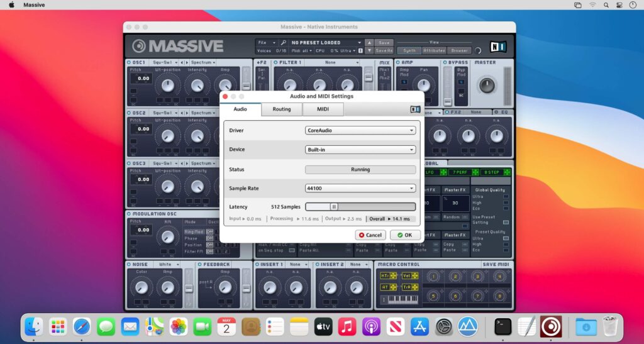This screenshot has width=644, height=344.
Task: Expand the Sample Rate dropdown
Action: point(360,188)
